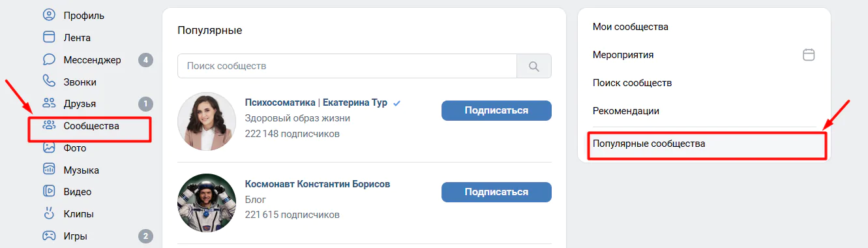868x248 pixels.
Task: Click the calendar icon beside Мероприятия
Action: (809, 55)
